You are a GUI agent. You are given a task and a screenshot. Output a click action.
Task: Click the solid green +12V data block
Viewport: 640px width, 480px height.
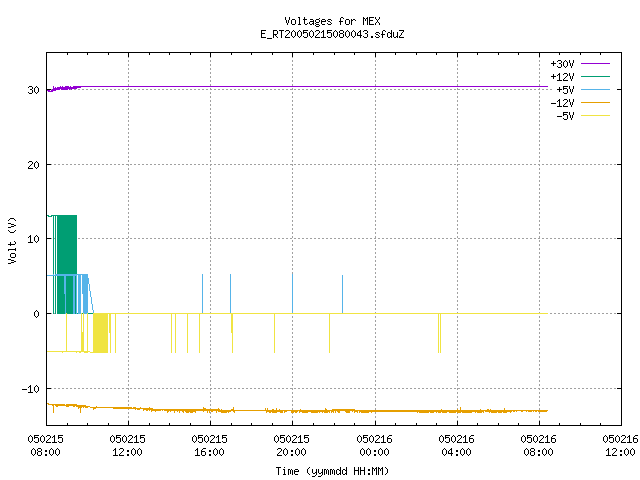pyautogui.click(x=67, y=264)
